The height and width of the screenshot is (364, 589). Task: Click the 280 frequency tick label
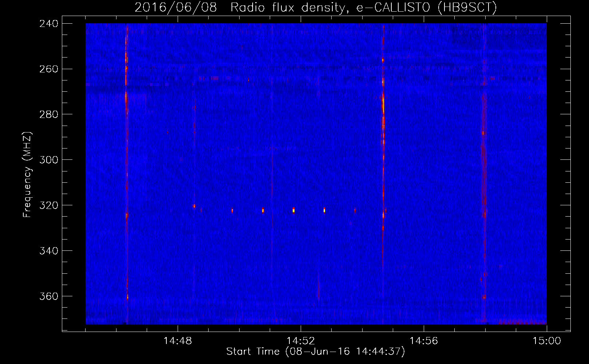click(49, 114)
